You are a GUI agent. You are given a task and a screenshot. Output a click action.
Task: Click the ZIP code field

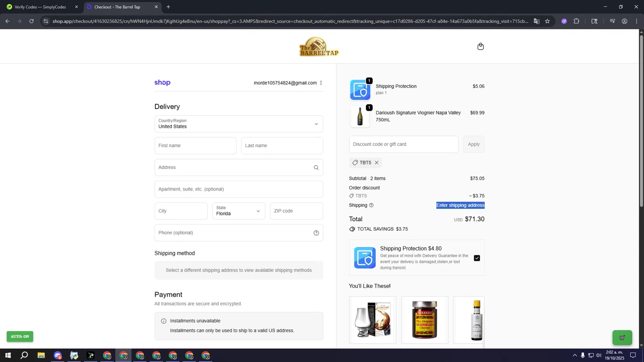point(296,211)
